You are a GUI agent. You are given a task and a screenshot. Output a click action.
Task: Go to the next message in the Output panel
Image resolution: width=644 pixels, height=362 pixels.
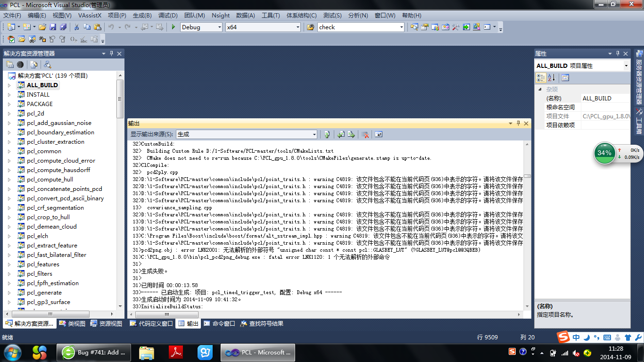click(351, 134)
